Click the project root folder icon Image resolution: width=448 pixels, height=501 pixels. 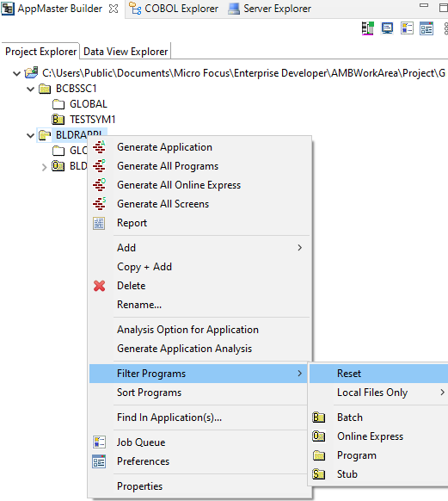point(31,73)
